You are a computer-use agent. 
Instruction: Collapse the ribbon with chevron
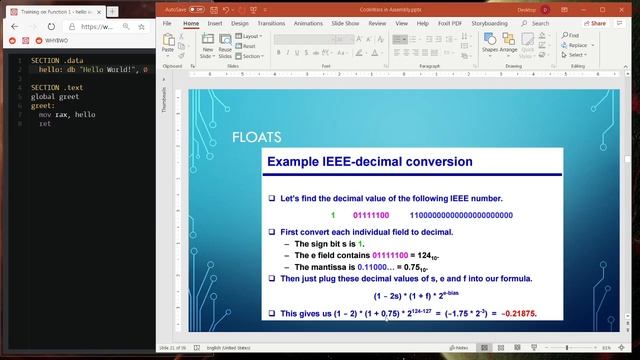click(626, 66)
